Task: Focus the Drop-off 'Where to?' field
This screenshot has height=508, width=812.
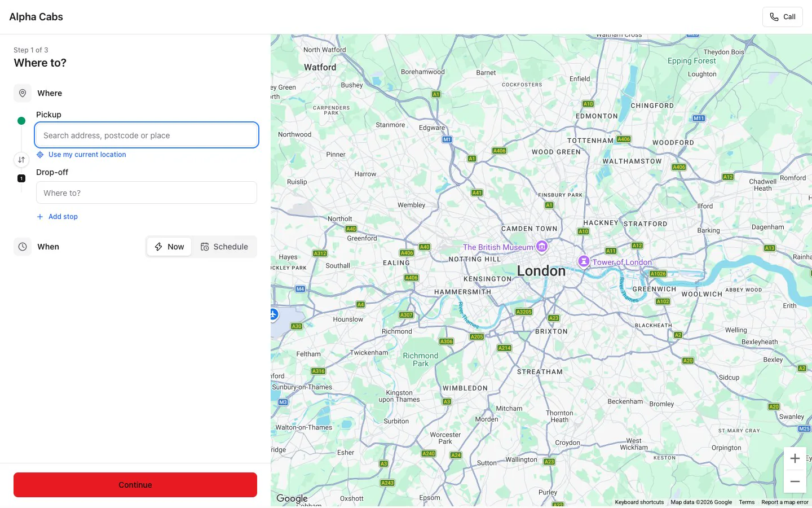Action: 147,193
